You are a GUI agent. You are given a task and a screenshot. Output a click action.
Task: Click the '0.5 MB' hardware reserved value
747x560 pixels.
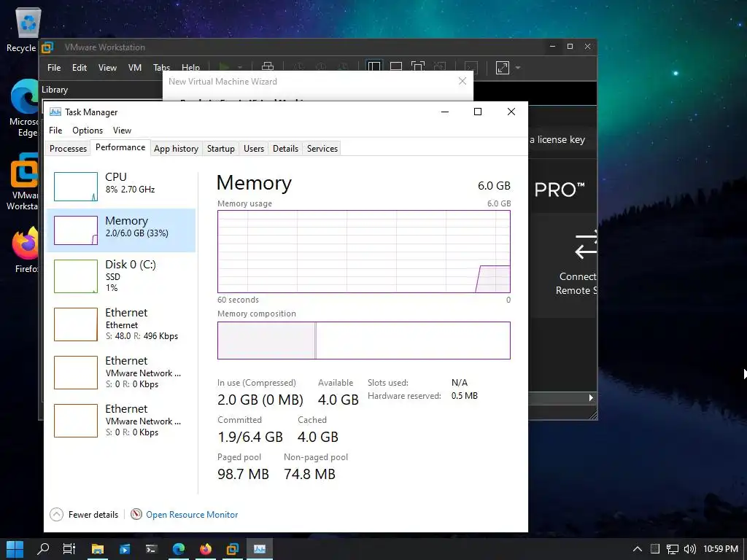[x=465, y=396]
